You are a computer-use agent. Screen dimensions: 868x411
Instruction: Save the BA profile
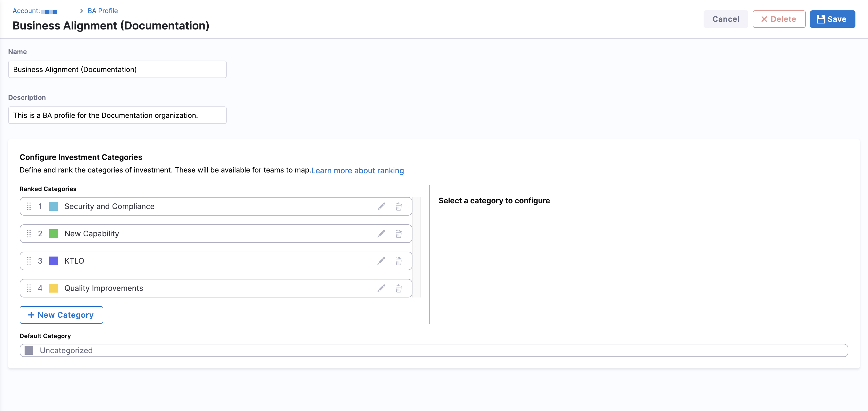pyautogui.click(x=832, y=19)
